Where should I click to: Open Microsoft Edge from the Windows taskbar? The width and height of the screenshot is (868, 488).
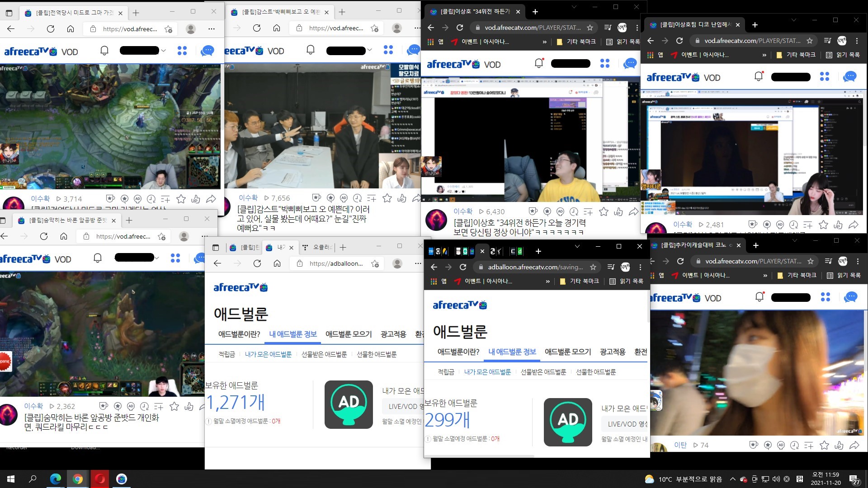55,479
